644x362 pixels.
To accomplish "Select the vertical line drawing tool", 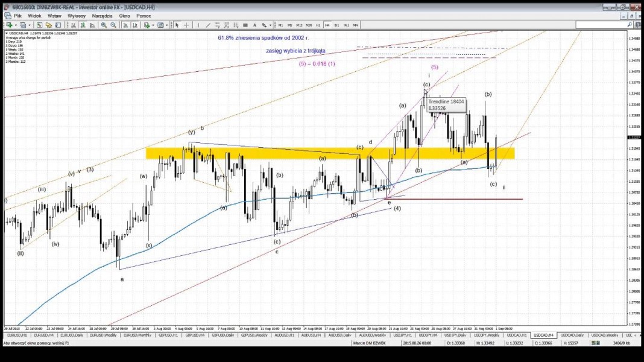I will [x=198, y=25].
